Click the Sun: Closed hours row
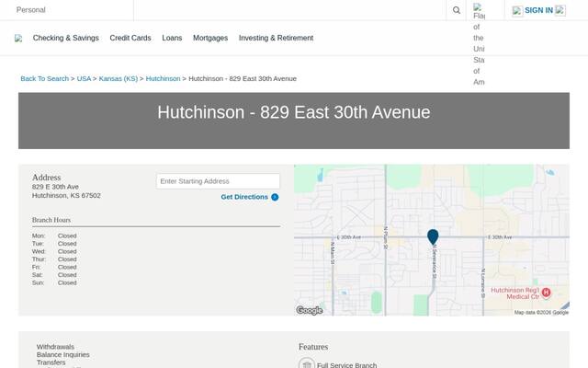 tap(54, 282)
